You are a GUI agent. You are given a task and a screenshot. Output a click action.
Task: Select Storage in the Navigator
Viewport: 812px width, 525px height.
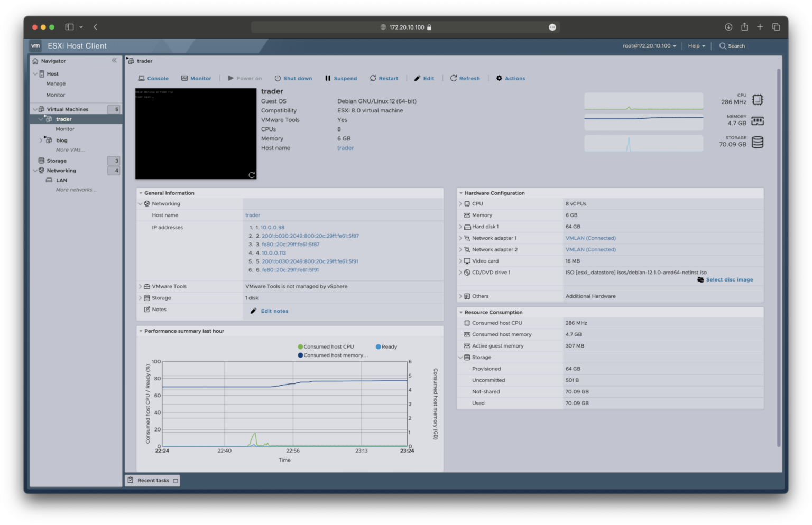[57, 161]
